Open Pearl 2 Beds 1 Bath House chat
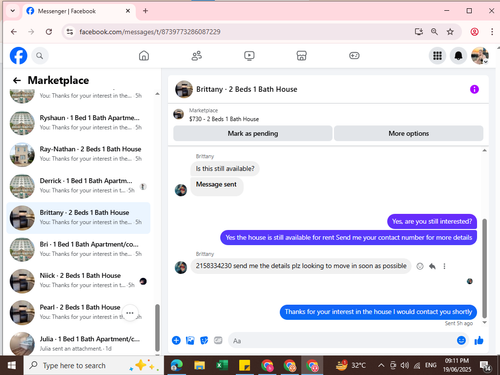Viewport: 500px width, 375px height. click(78, 312)
